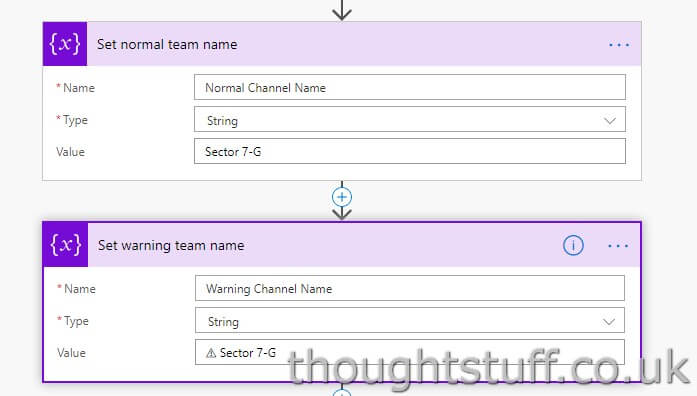
Task: Click the Warning Channel Name field
Action: tap(410, 288)
